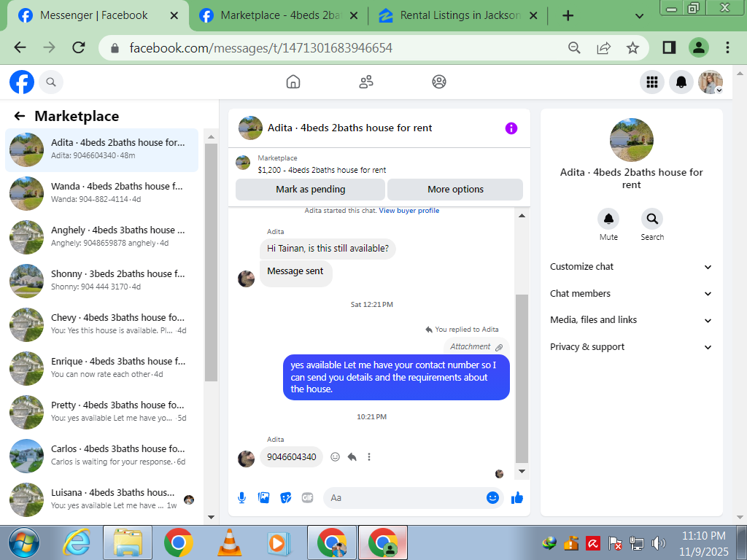The width and height of the screenshot is (747, 560).
Task: Click browser back arrow
Action: (20, 47)
